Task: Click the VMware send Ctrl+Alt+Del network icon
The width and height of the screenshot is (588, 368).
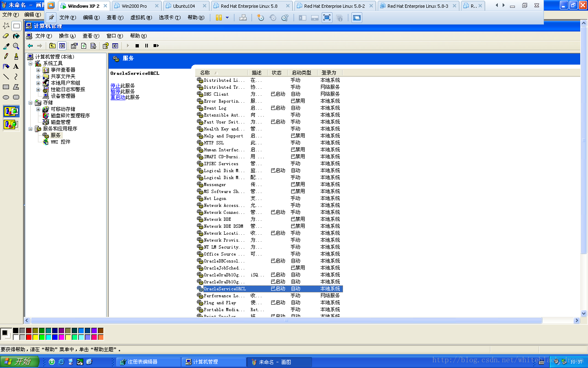Action: (243, 18)
